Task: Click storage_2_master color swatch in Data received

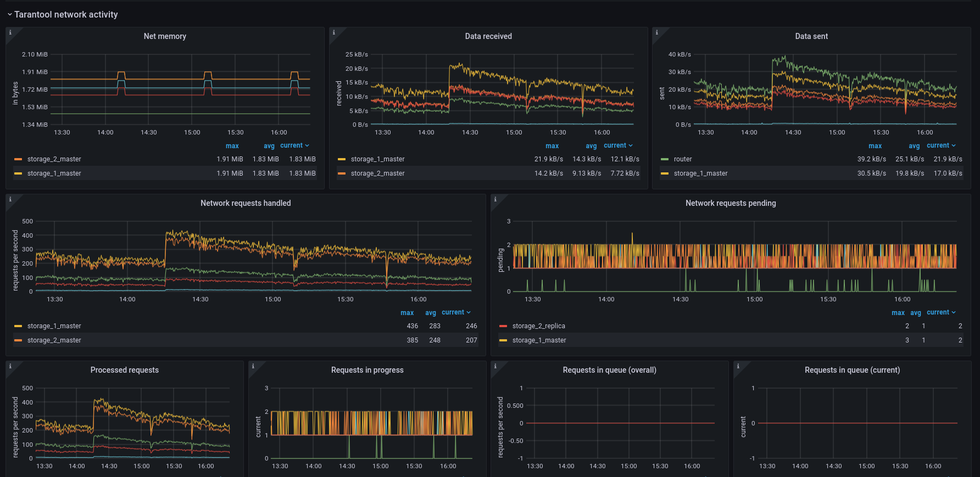Action: (342, 173)
